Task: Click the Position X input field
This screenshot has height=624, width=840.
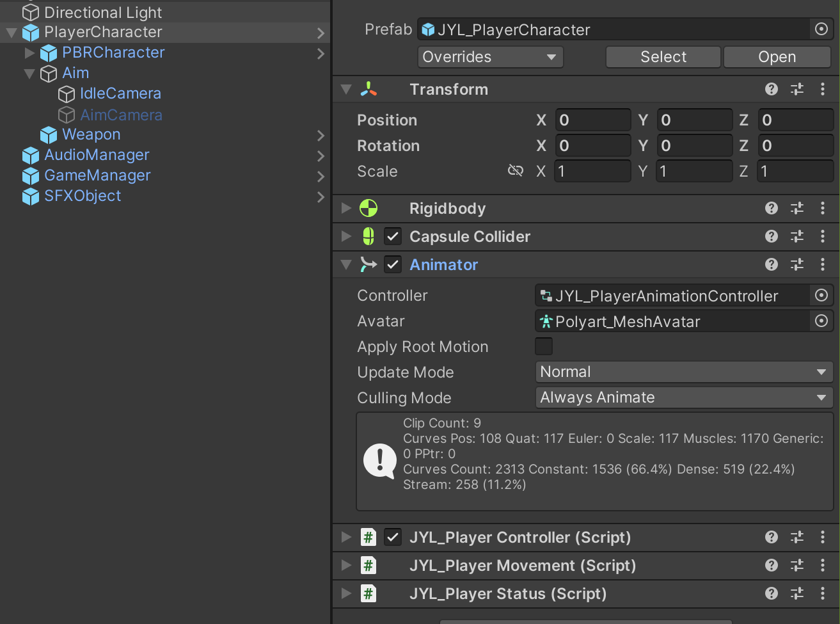Action: click(x=593, y=120)
